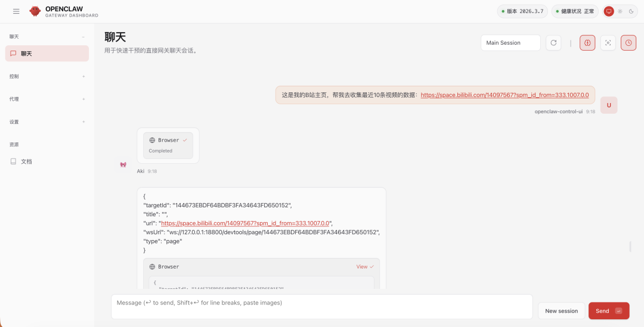The height and width of the screenshot is (327, 644).
Task: Open 聊天 item in the sidebar
Action: coord(47,54)
